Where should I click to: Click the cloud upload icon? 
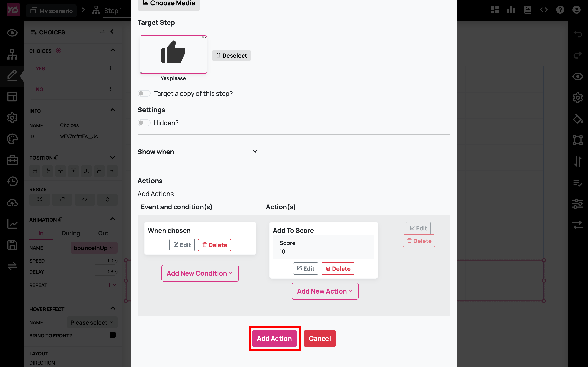(x=12, y=203)
